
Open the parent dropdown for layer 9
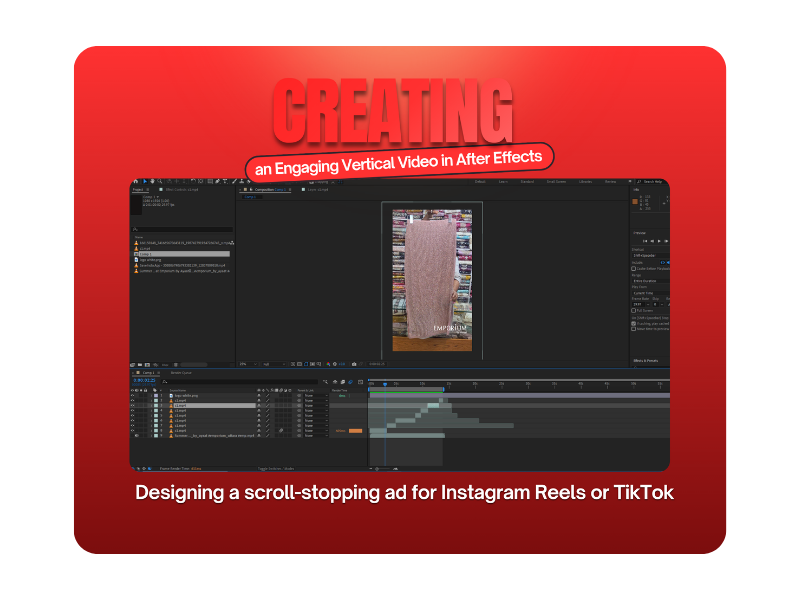[x=316, y=436]
